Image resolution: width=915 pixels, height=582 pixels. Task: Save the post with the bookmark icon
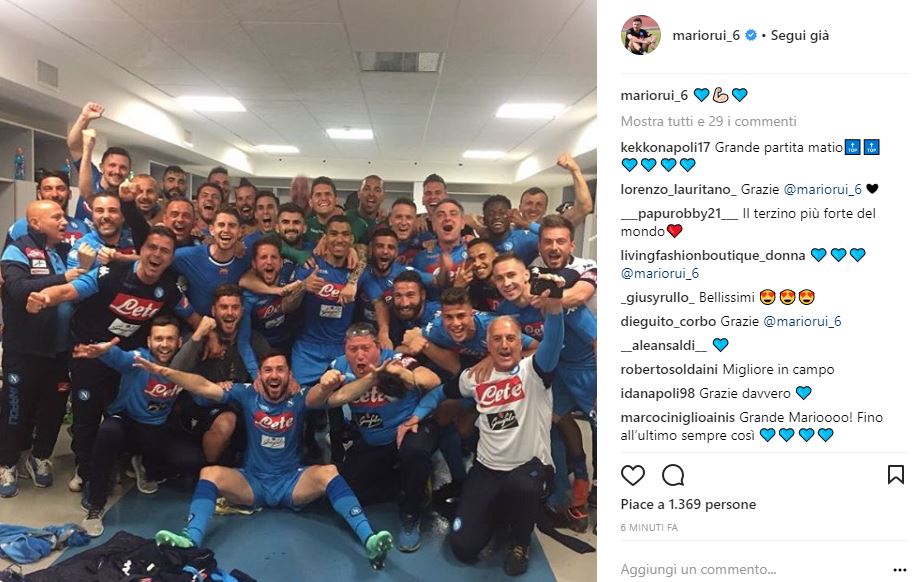point(896,475)
